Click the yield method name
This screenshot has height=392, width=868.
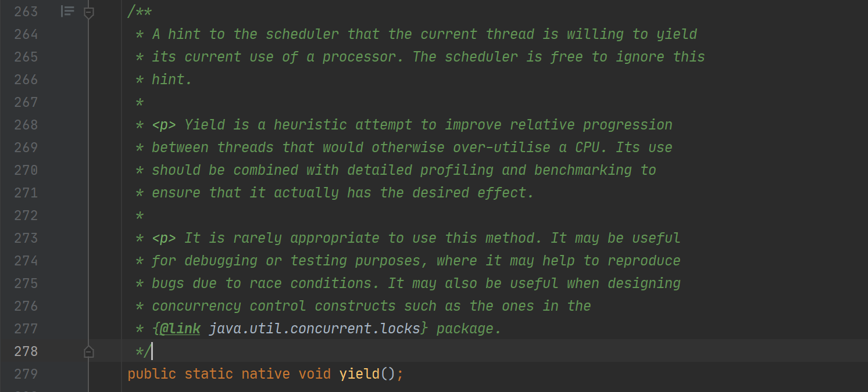point(359,373)
